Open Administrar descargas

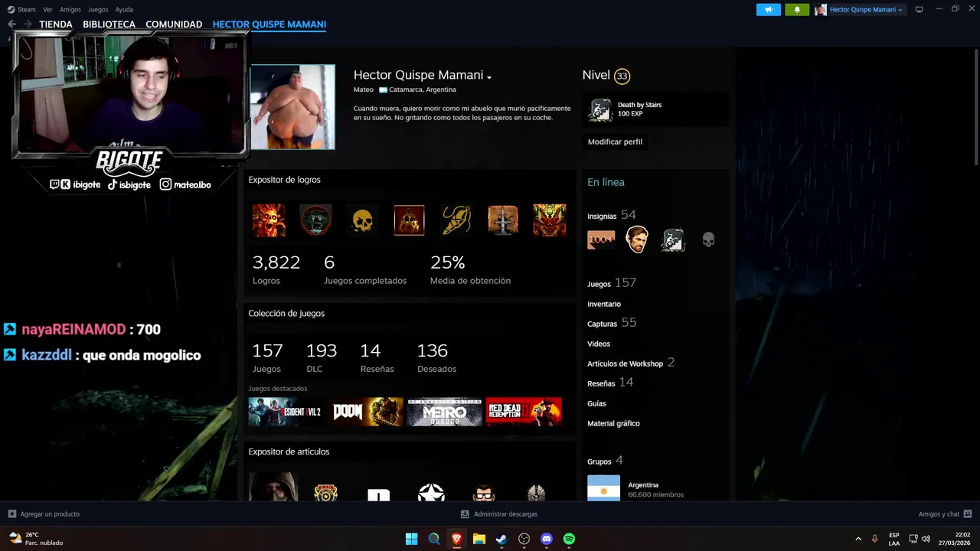click(499, 514)
